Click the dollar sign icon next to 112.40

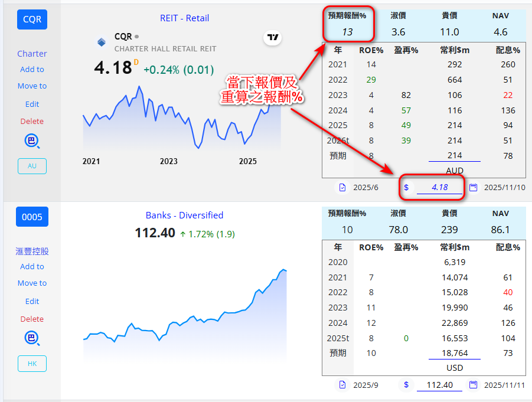pos(406,385)
